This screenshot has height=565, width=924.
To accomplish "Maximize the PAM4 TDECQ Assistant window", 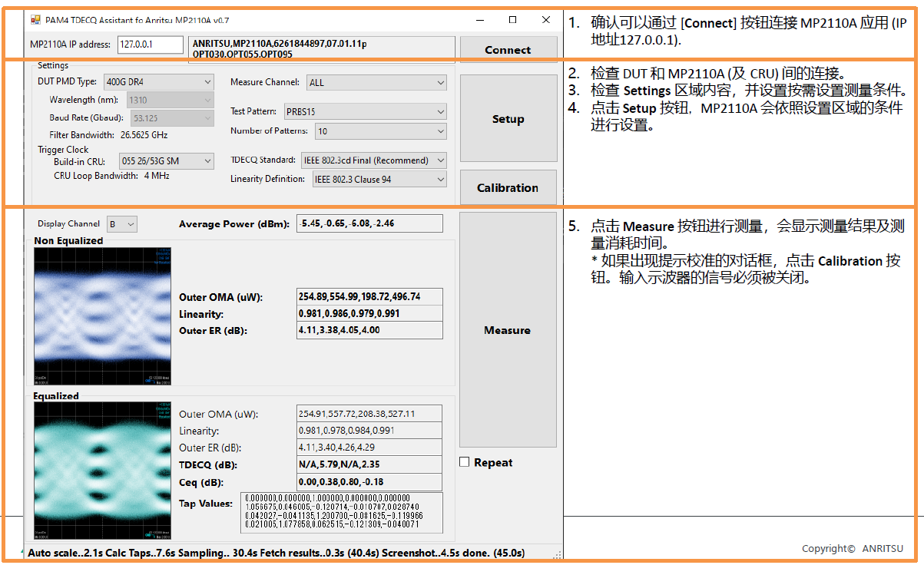I will coord(512,20).
